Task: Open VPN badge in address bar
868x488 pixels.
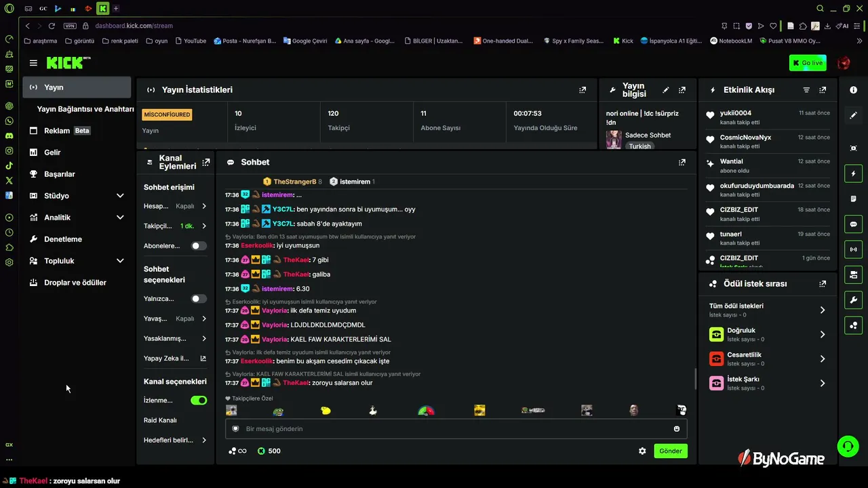Action: point(70,26)
